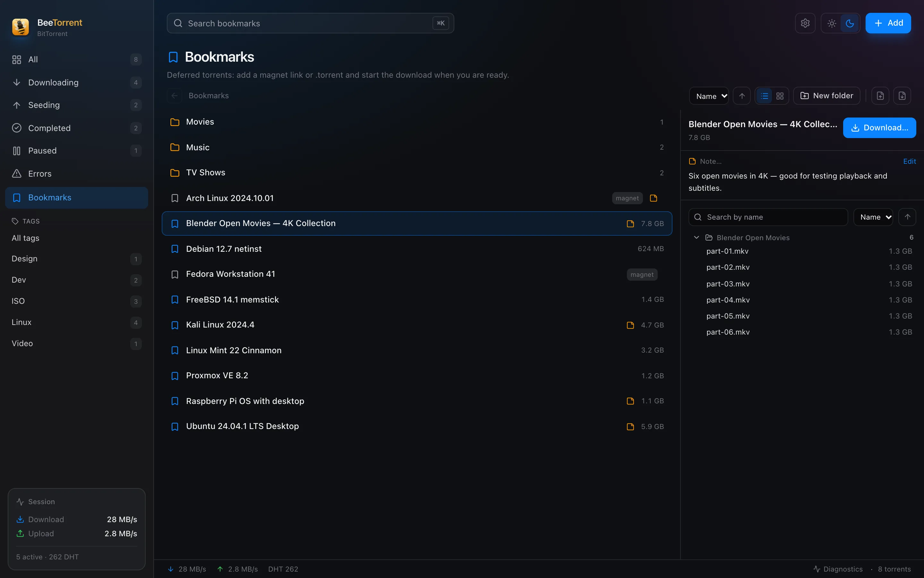Open the bookmarks sort Name dropdown
The width and height of the screenshot is (924, 578).
pos(709,96)
